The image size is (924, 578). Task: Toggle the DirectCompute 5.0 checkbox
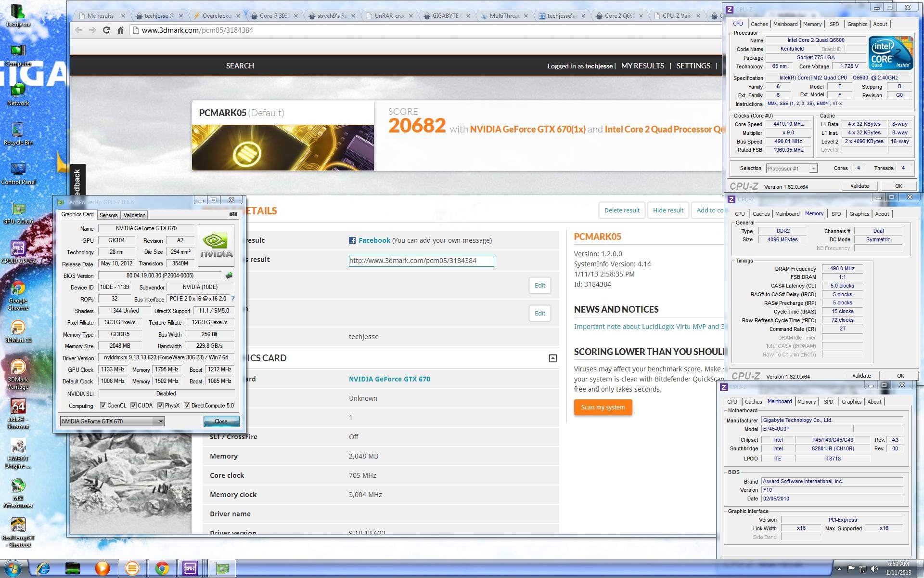tap(187, 406)
